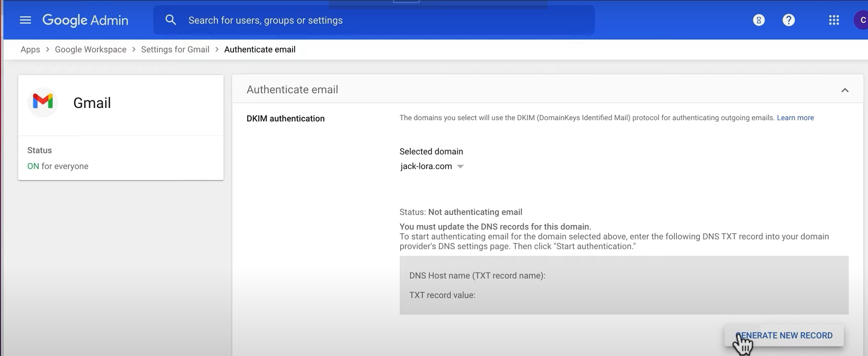Screen dimensions: 868x356
Task: Open the tasks hourglass icon
Action: (759, 20)
